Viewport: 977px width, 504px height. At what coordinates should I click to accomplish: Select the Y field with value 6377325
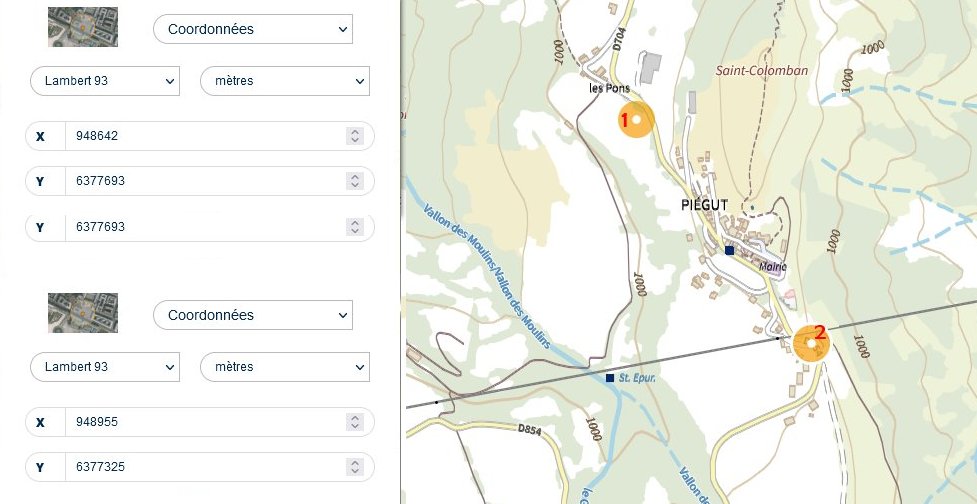point(205,467)
